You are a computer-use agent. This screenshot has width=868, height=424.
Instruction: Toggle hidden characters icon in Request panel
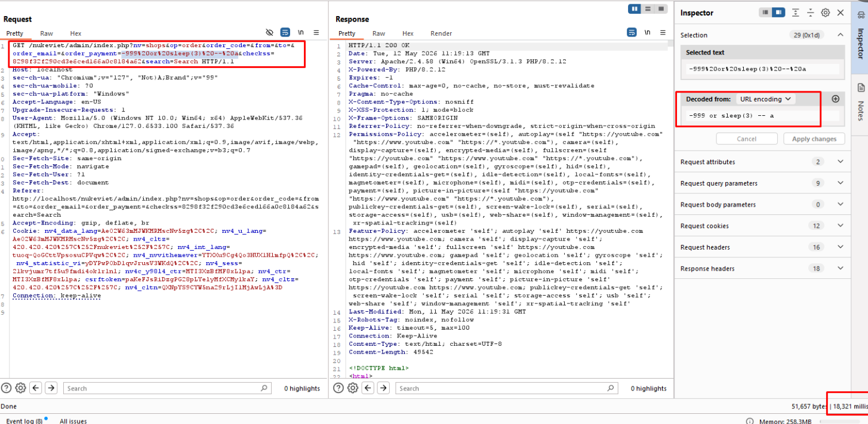tap(269, 32)
